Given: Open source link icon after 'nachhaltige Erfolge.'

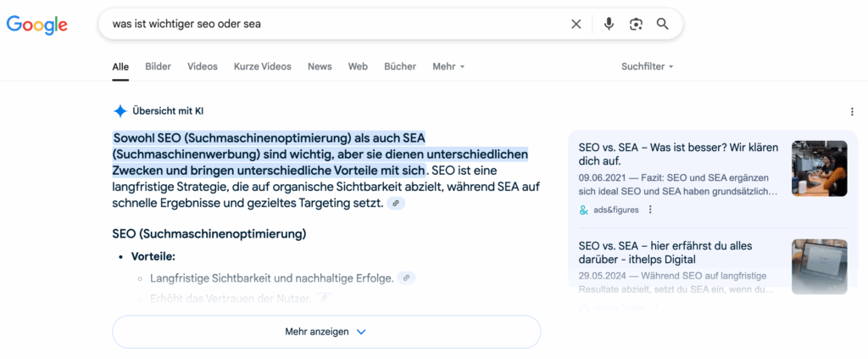Looking at the screenshot, I should [x=406, y=278].
